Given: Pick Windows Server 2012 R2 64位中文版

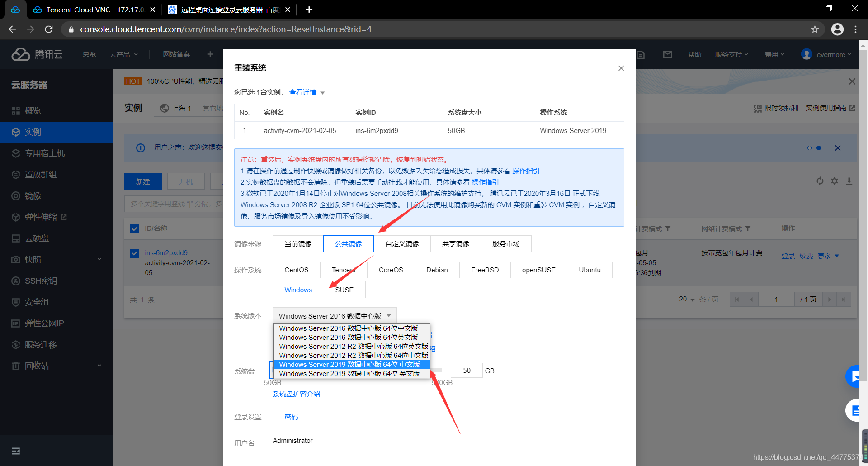Looking at the screenshot, I should (351, 356).
